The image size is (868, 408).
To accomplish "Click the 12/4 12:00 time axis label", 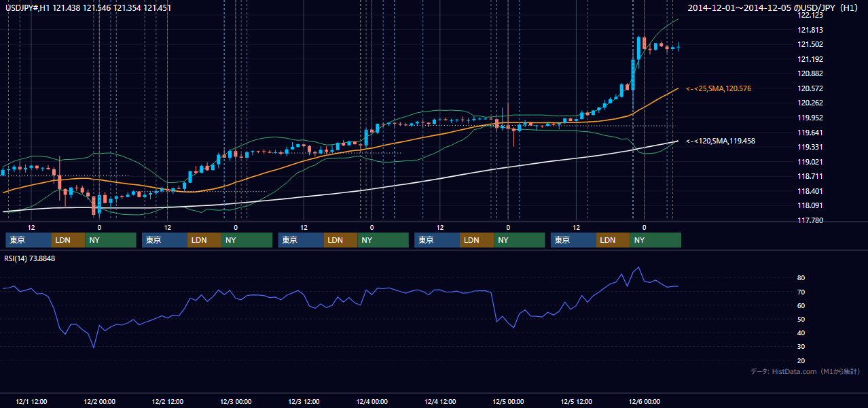I will pos(440,402).
